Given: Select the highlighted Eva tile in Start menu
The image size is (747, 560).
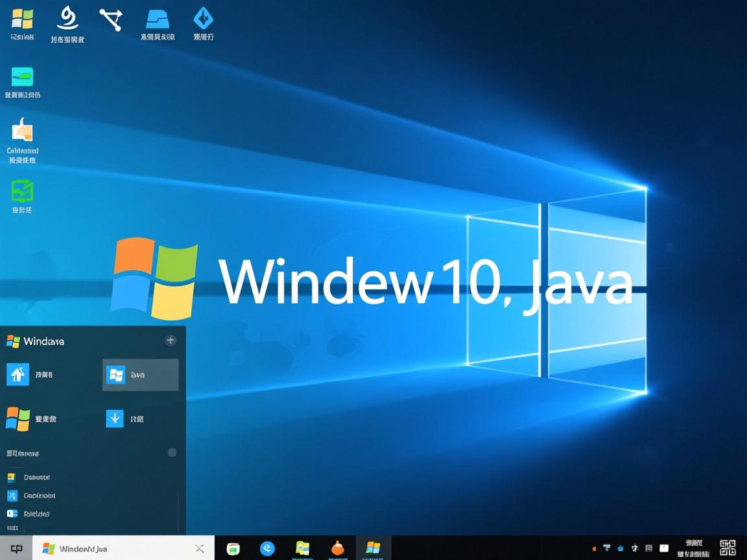Looking at the screenshot, I should tap(140, 374).
